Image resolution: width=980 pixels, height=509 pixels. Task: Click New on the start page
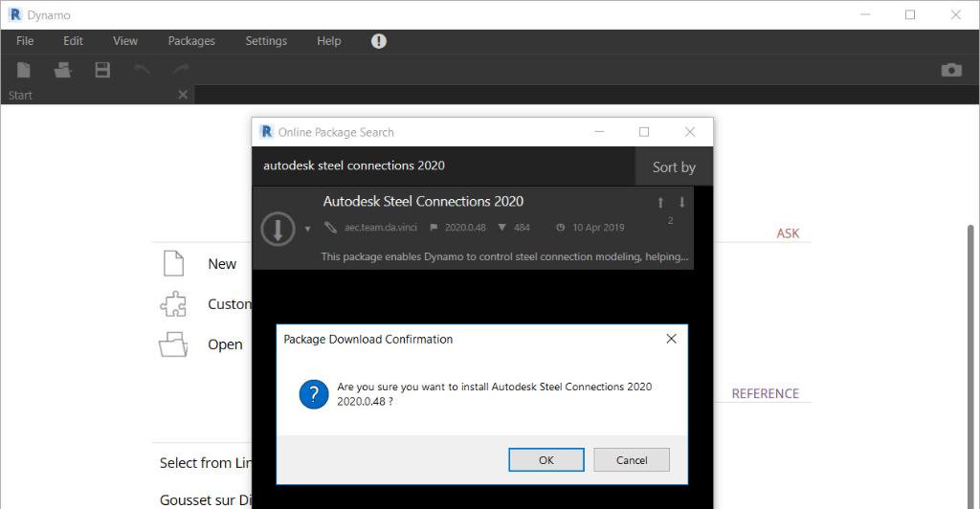click(222, 264)
